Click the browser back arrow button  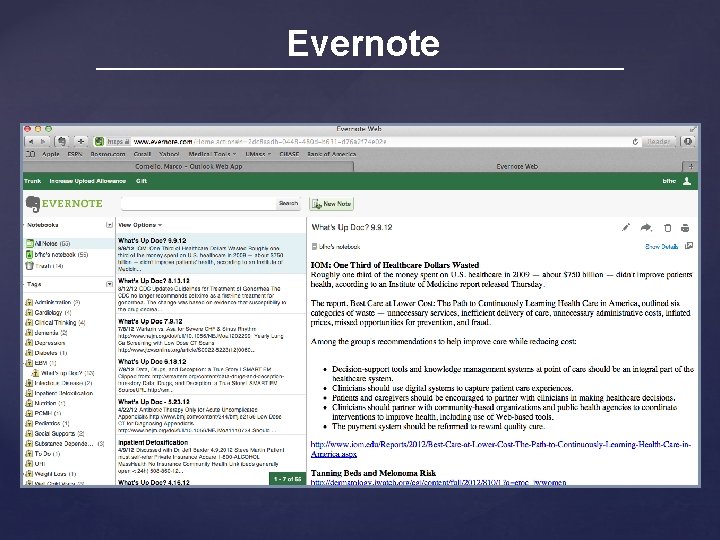[x=31, y=141]
